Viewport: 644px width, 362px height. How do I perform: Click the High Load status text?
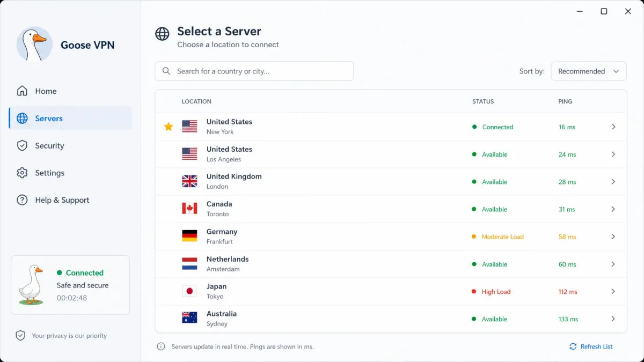[496, 292]
